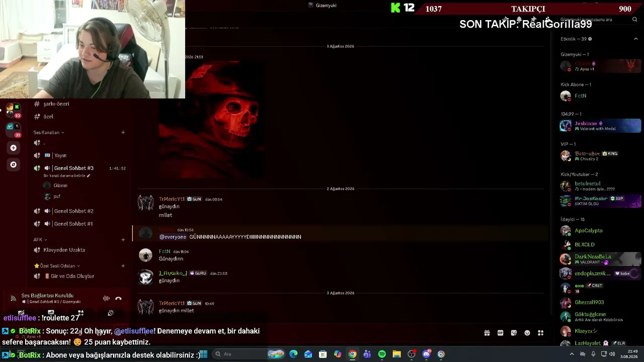Screen dimensions: 644x362
Task: Collapse the Ses Kanalları category
Action: pos(49,133)
